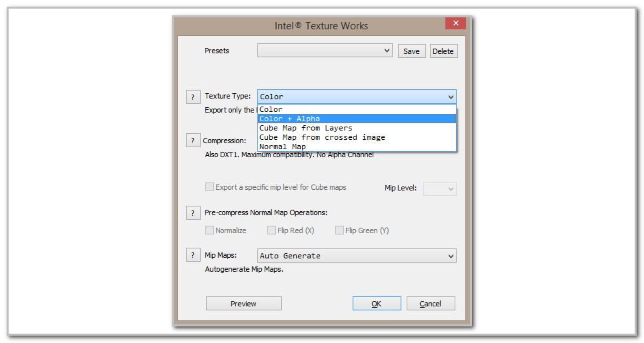The width and height of the screenshot is (644, 343).
Task: Click the 'Also DXT1. Maximum compatibility' description
Action: (289, 155)
